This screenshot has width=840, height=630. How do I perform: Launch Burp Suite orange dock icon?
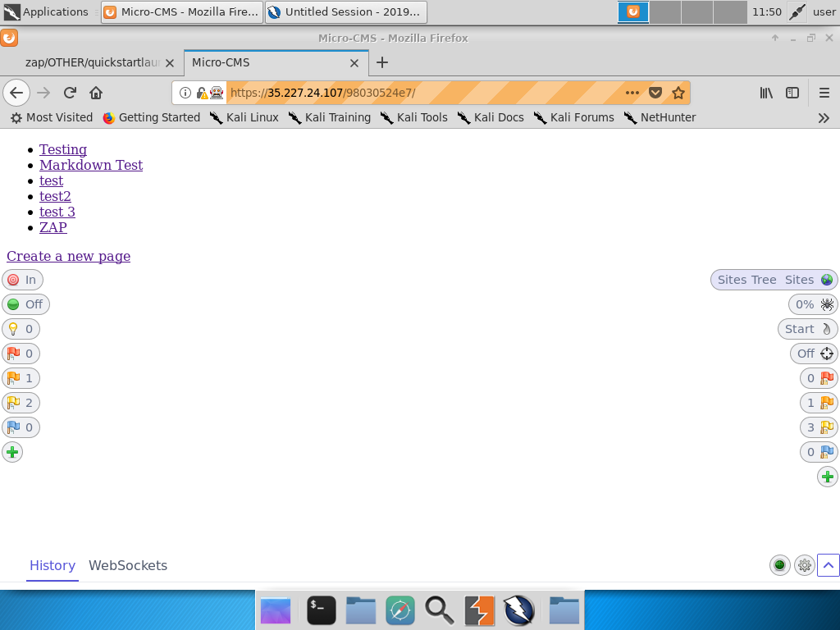click(479, 610)
